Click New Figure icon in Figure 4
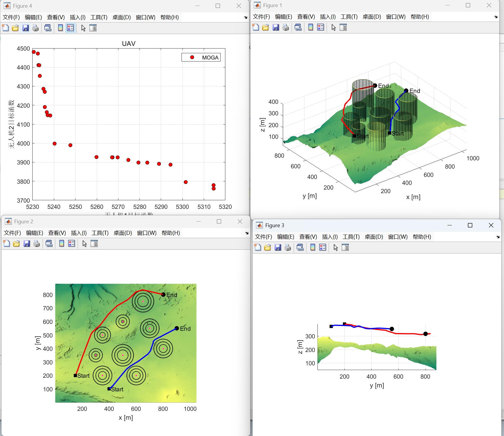The height and width of the screenshot is (436, 504). (x=5, y=28)
